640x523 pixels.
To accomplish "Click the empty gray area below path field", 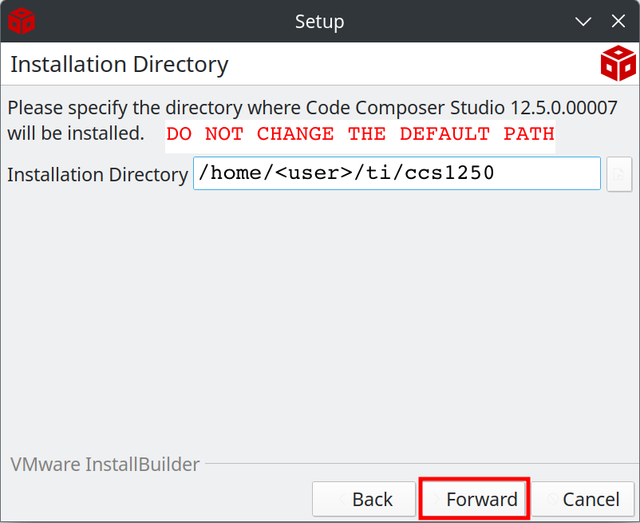I will (x=320, y=320).
